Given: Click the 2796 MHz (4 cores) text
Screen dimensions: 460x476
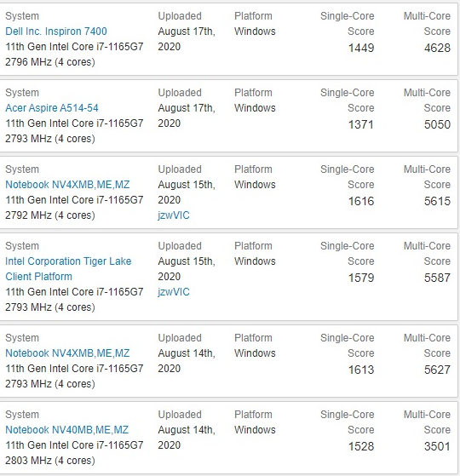Looking at the screenshot, I should (x=50, y=62).
